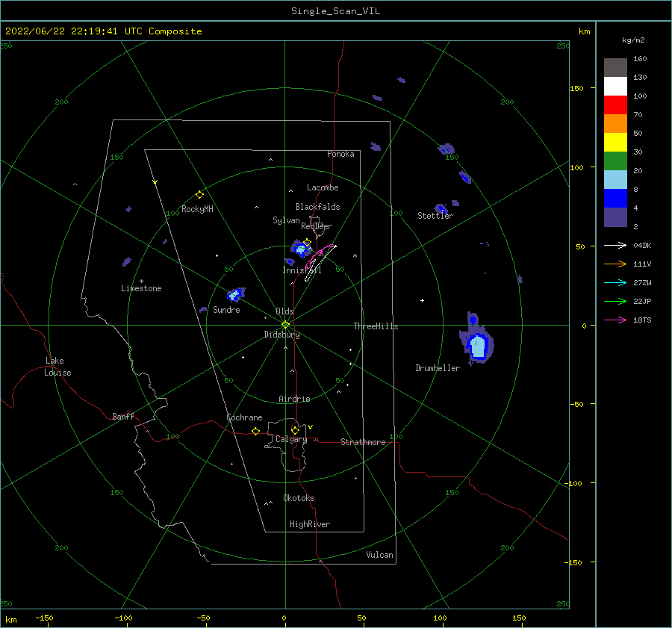Image resolution: width=672 pixels, height=628 pixels.
Task: Click the Sundre city label
Action: [226, 310]
